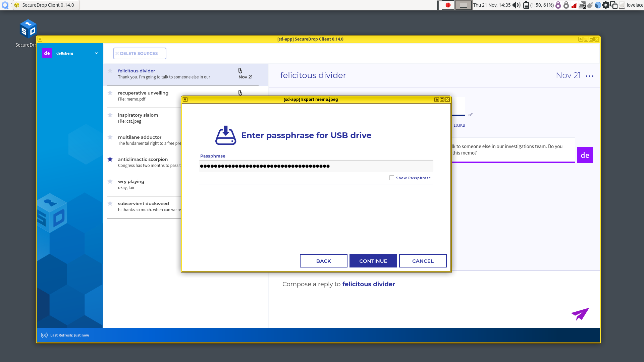Click the last refresh sync icon
The width and height of the screenshot is (644, 362).
tap(44, 335)
